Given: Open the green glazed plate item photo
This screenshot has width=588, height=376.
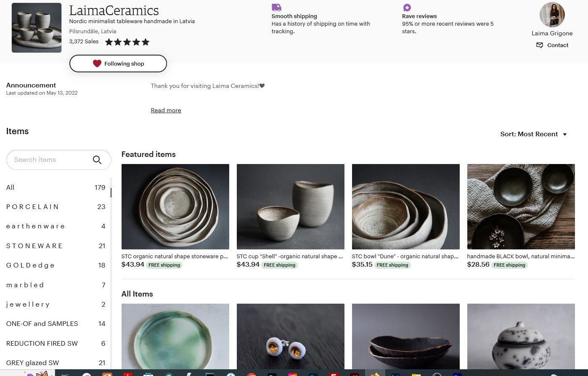Looking at the screenshot, I should [175, 336].
